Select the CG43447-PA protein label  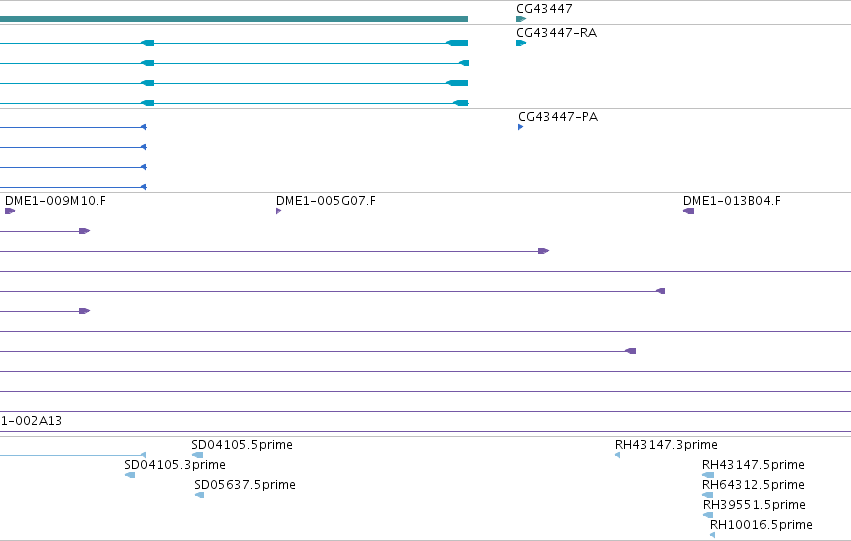(558, 117)
